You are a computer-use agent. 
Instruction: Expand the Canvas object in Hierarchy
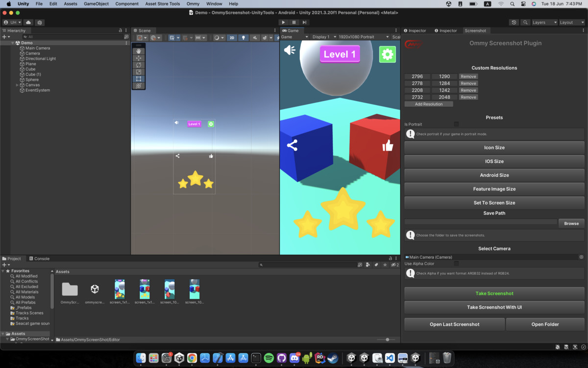[x=17, y=85]
